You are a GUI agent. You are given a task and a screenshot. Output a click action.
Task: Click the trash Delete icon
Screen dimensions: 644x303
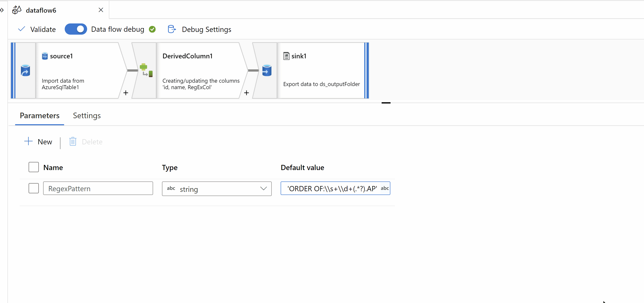[73, 141]
